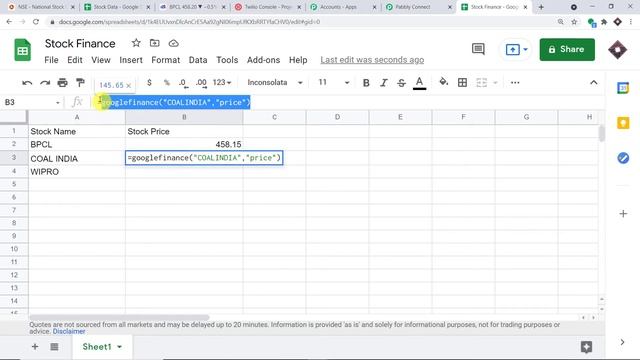Star the Stock Finance document
640x360 pixels.
tap(136, 43)
